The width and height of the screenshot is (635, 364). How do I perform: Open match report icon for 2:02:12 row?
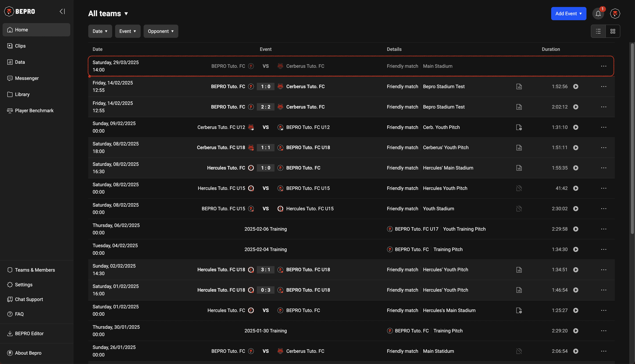pos(519,107)
